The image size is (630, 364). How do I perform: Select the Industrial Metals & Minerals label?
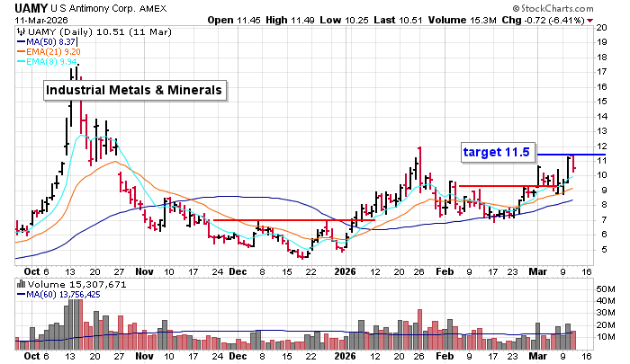click(x=134, y=91)
